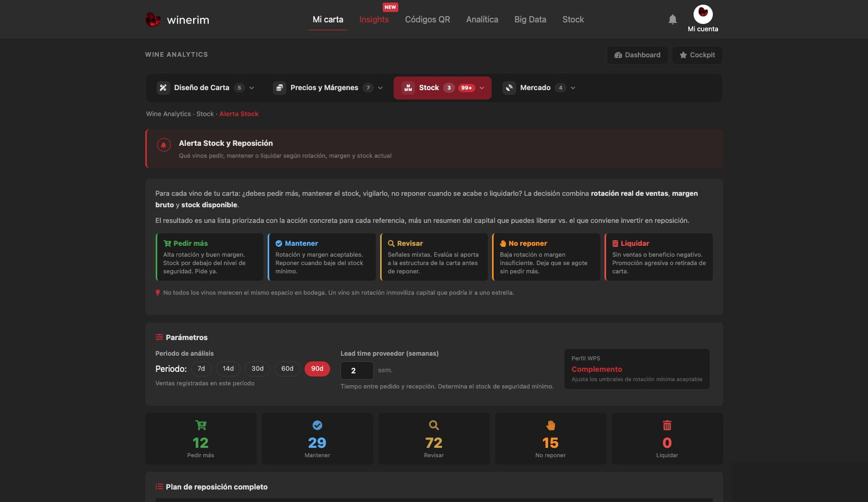The image size is (868, 502).
Task: Click the 99+ alert badge on Stock
Action: point(467,87)
